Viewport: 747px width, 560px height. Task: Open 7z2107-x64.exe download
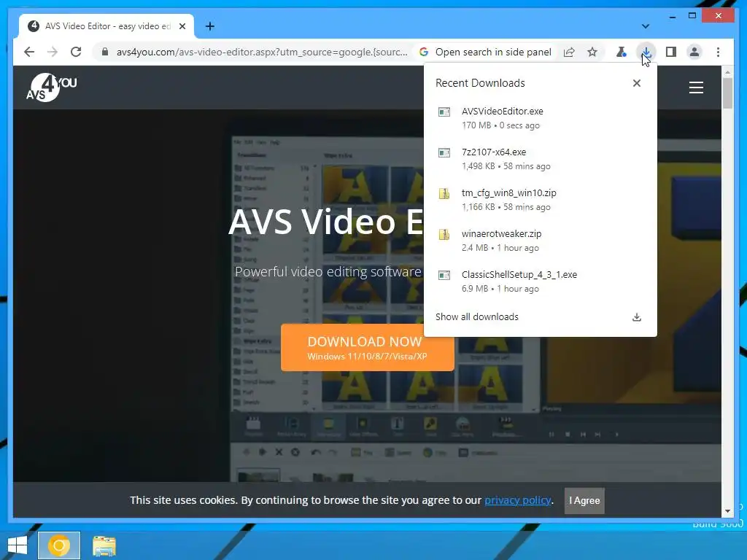(x=540, y=159)
